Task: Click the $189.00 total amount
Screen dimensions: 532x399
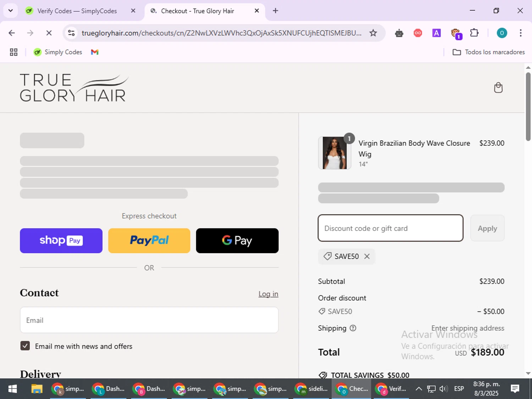Action: click(x=487, y=352)
